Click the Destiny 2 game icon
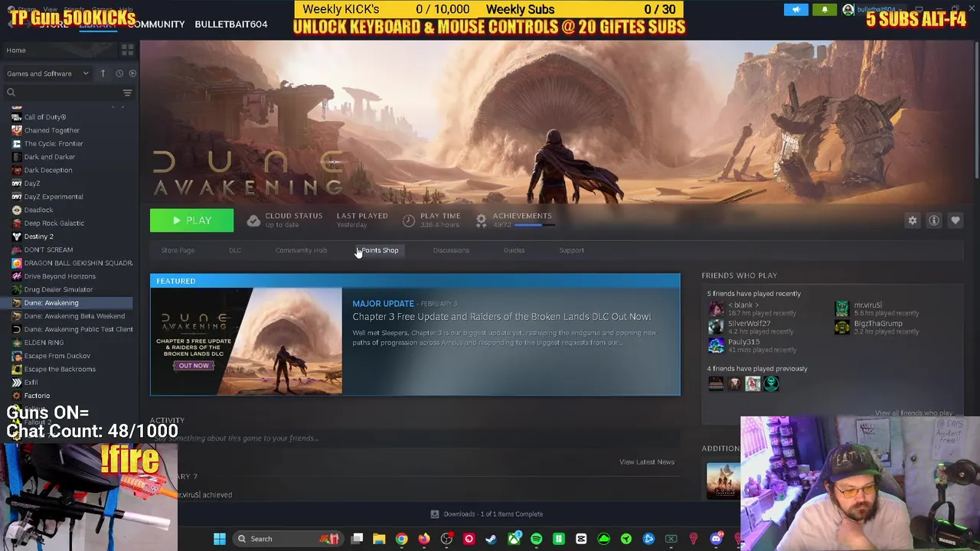This screenshot has height=551, width=980. pos(17,236)
